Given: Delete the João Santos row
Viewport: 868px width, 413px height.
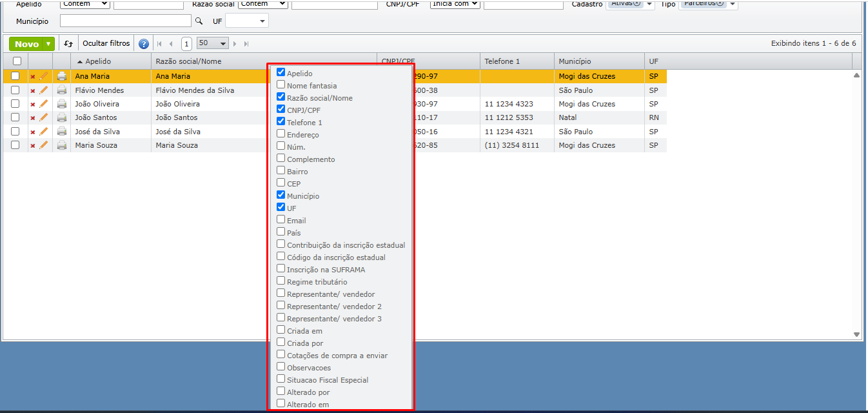Looking at the screenshot, I should pyautogui.click(x=33, y=118).
